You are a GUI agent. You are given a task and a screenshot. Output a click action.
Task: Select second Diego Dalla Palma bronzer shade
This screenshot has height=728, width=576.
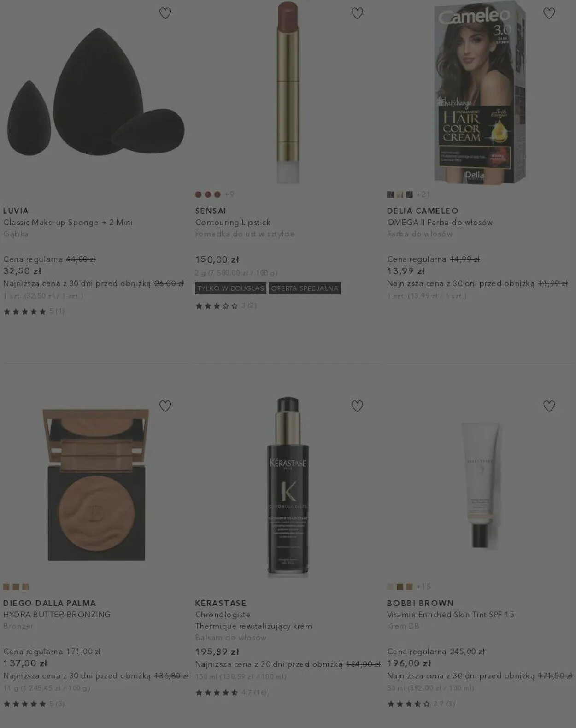(x=16, y=587)
